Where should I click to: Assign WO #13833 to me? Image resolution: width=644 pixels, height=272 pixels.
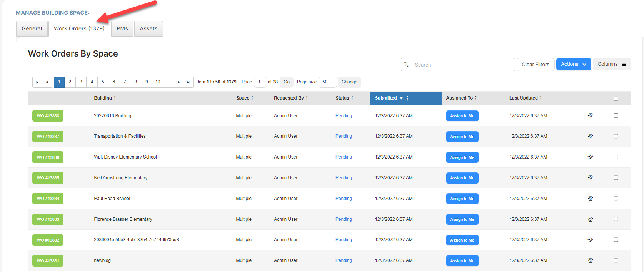[462, 219]
